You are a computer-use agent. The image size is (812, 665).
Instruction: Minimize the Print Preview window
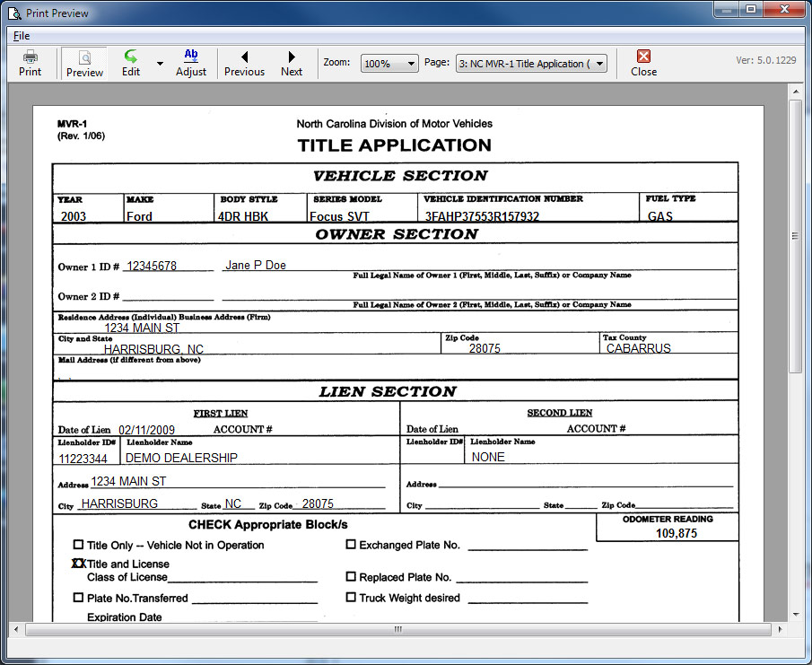(727, 9)
